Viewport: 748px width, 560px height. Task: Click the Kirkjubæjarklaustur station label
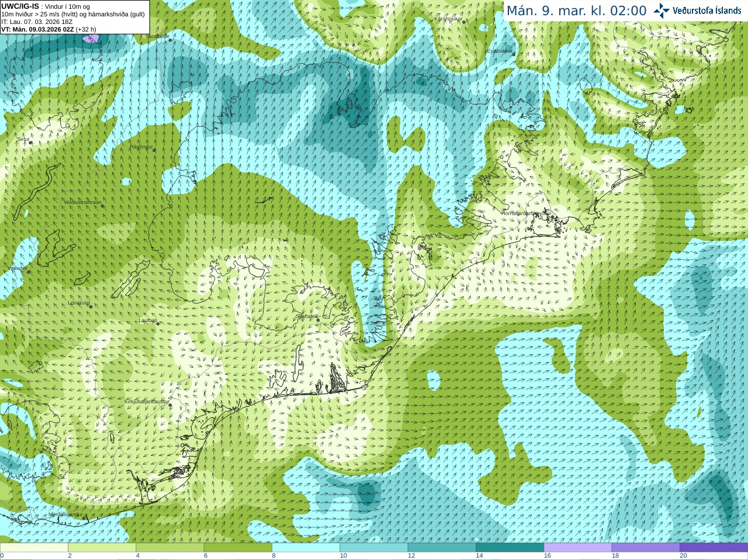click(x=147, y=402)
